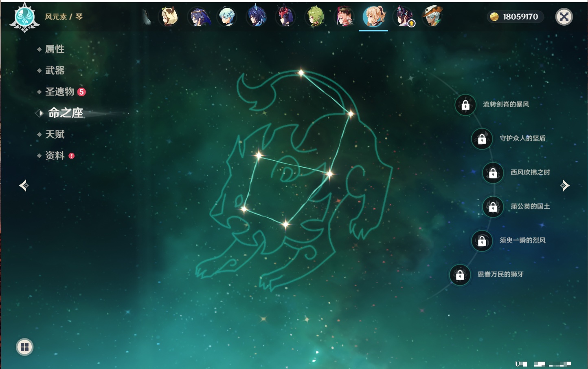Click the lock icon for 恩眷万民的狮牙
The width and height of the screenshot is (588, 369).
click(x=460, y=275)
